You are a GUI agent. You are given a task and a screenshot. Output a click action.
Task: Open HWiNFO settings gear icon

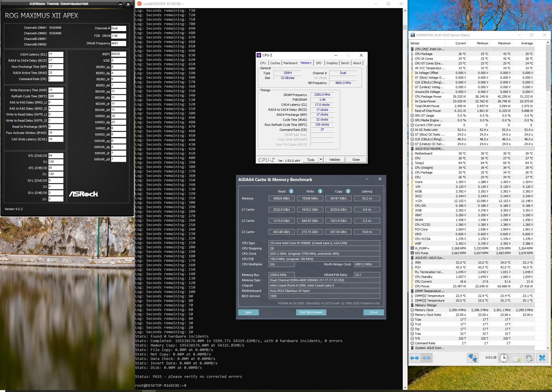click(529, 358)
